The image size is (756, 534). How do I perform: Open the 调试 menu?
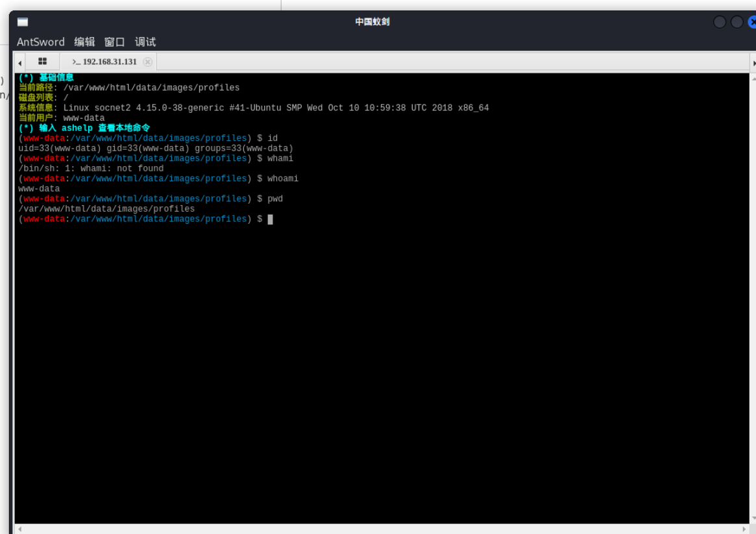click(145, 42)
